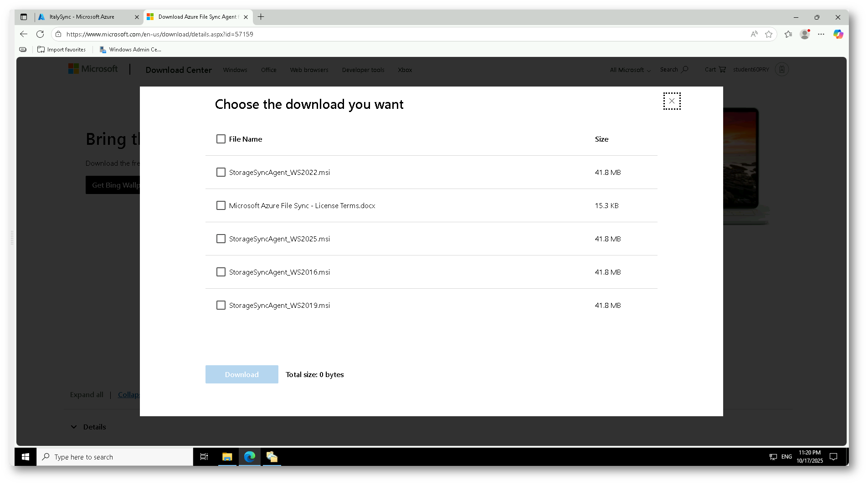Check the StorageSyncAgent_WS2022.msi checkbox
868x485 pixels.
pyautogui.click(x=221, y=173)
